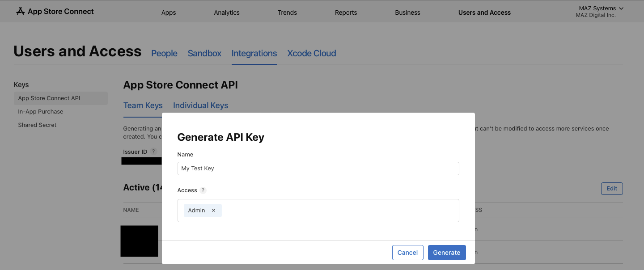Click the App Store Connect logo icon
The height and width of the screenshot is (270, 644).
[21, 11]
